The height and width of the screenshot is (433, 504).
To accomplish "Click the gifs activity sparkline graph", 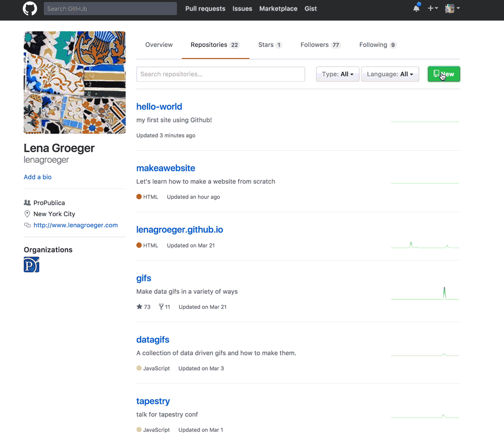I will pos(425,293).
